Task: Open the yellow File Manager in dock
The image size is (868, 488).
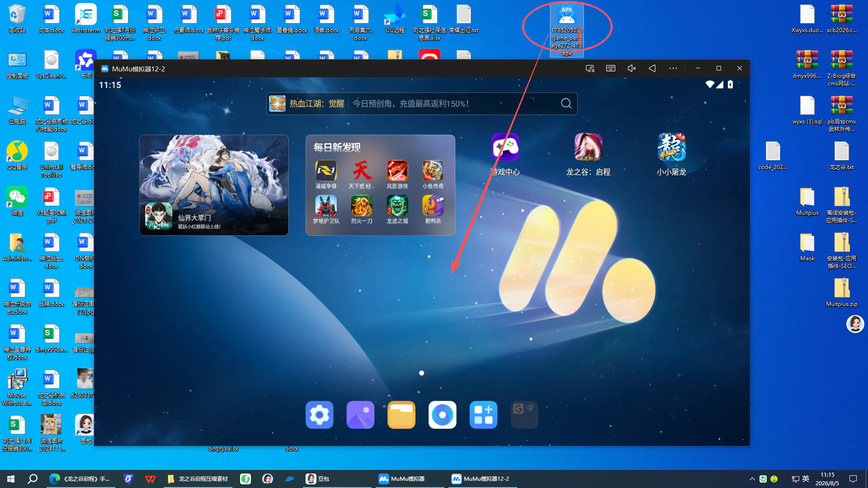Action: pos(401,415)
